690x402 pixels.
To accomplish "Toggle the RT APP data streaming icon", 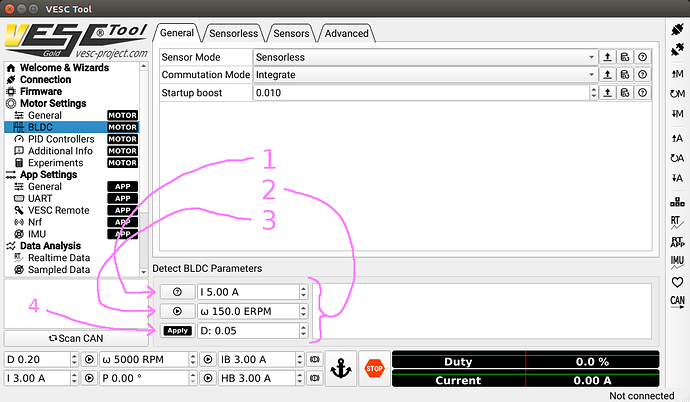I will pyautogui.click(x=677, y=242).
